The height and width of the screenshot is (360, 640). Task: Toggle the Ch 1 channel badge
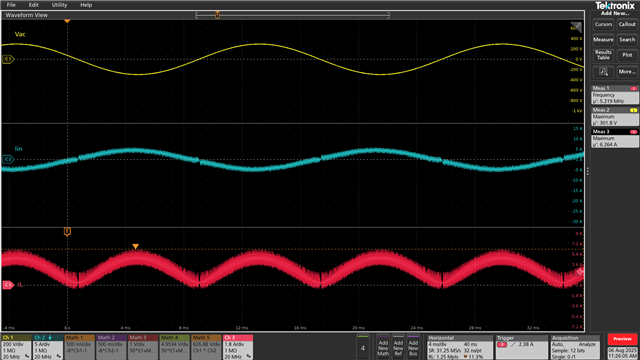tap(16, 347)
